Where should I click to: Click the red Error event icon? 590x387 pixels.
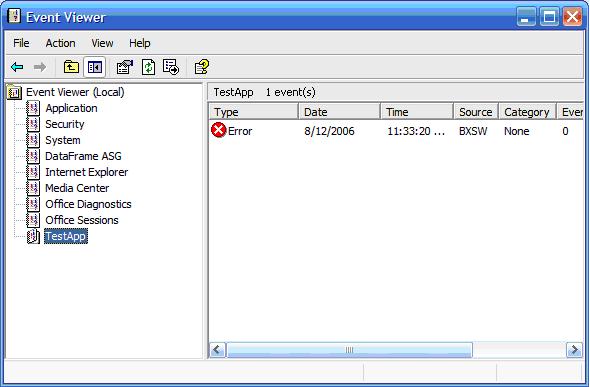click(219, 131)
